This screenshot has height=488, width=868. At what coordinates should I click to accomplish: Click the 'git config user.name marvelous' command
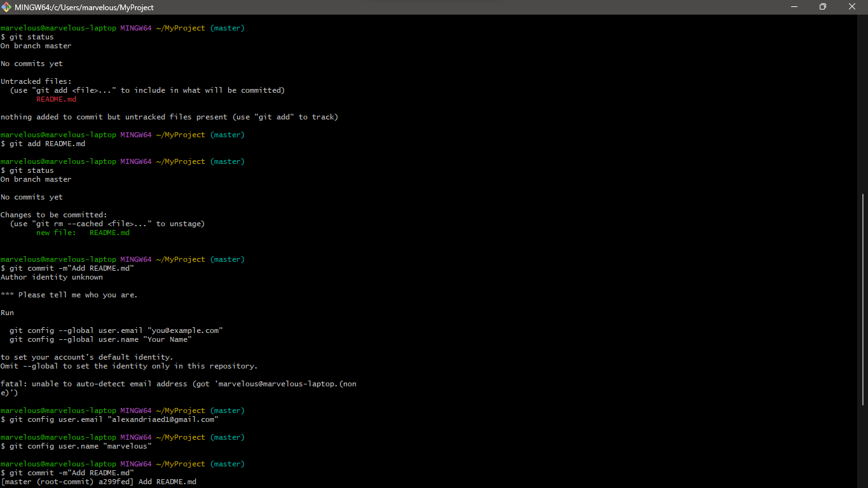[x=79, y=446]
